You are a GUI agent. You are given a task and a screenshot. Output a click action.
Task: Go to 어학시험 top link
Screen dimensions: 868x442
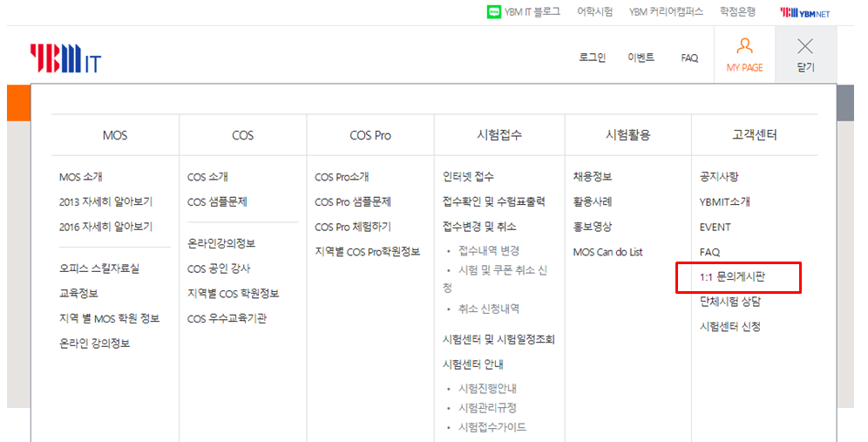594,11
